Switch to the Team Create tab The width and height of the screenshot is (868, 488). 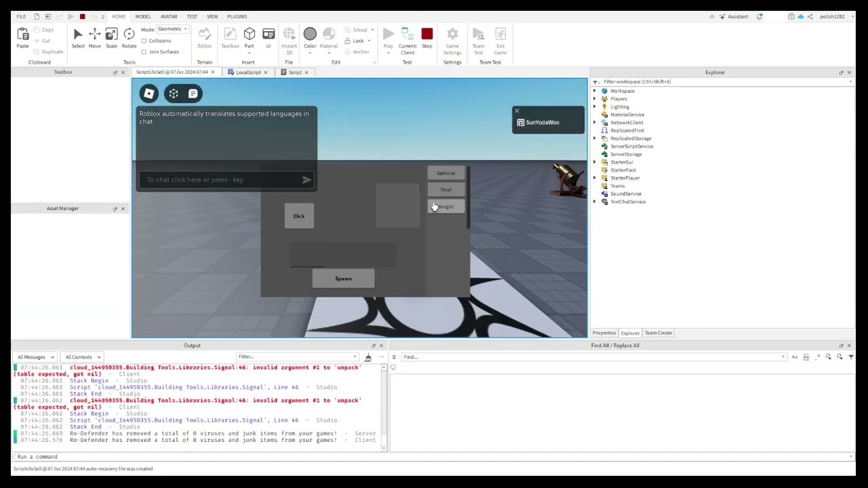pos(658,333)
